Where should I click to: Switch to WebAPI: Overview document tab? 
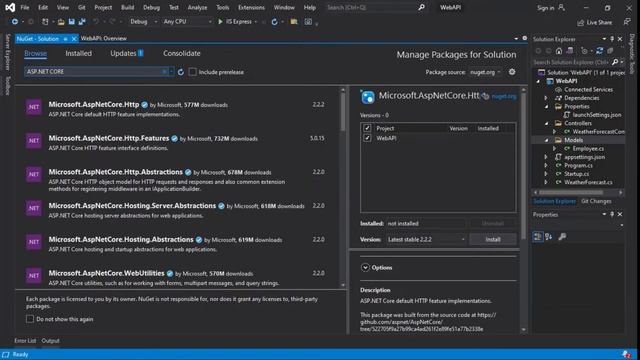[104, 38]
